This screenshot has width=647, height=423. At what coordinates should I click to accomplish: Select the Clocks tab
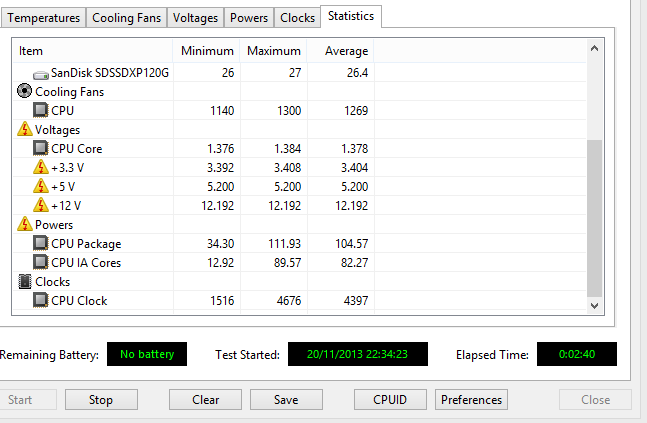pyautogui.click(x=297, y=18)
